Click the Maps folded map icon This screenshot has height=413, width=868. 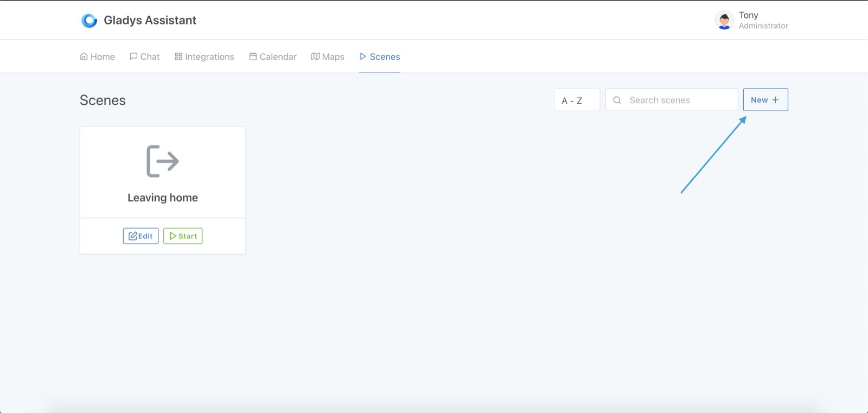(315, 56)
